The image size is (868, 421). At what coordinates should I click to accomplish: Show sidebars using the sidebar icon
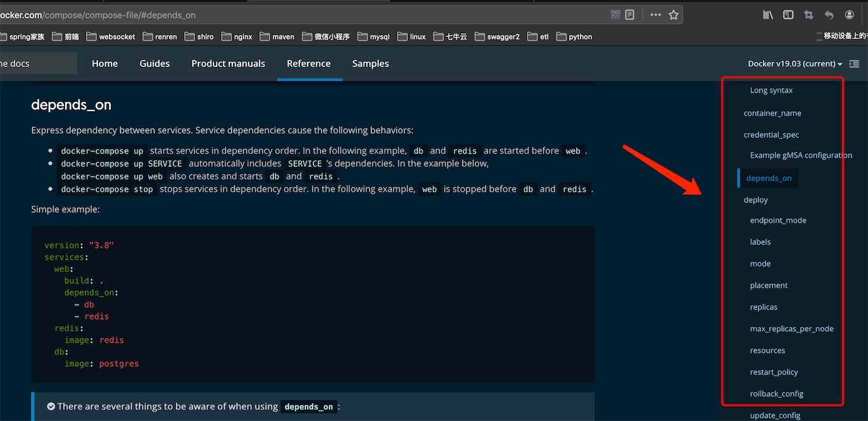point(788,15)
